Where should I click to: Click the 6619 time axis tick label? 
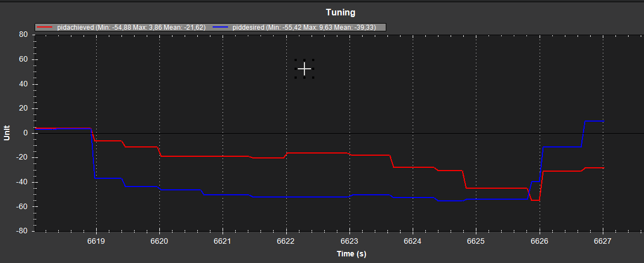click(96, 241)
